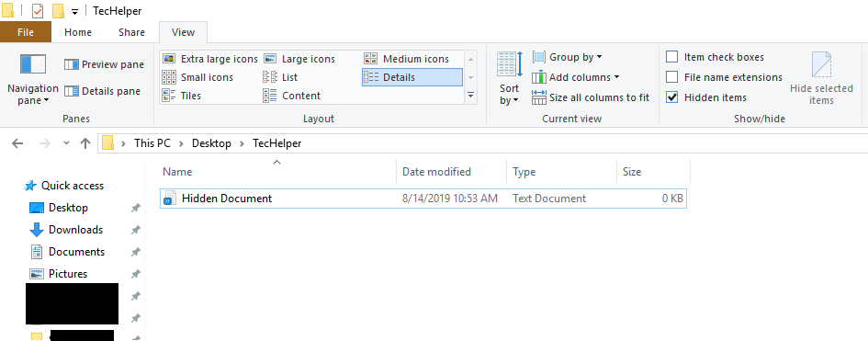The height and width of the screenshot is (341, 868).
Task: Sort by the Name column header
Action: click(278, 172)
